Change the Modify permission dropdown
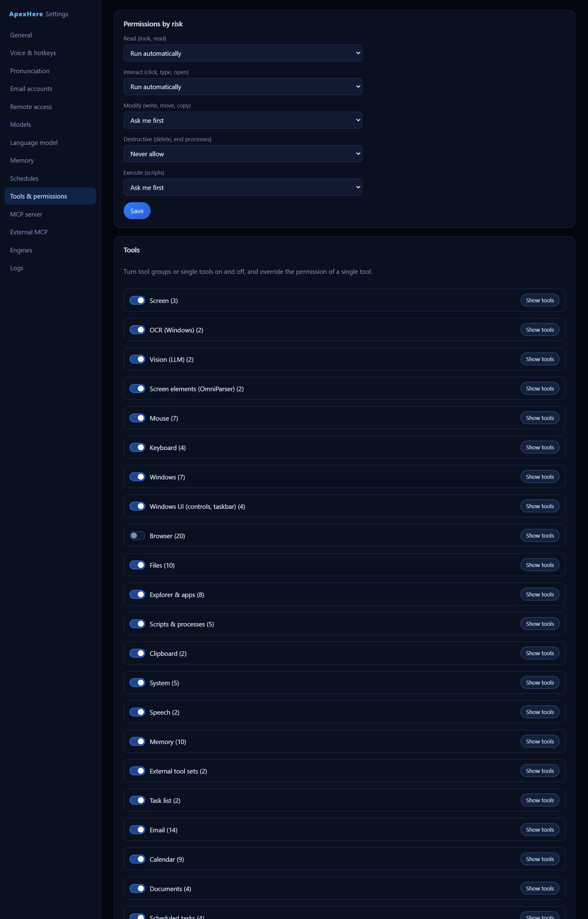 tap(243, 120)
